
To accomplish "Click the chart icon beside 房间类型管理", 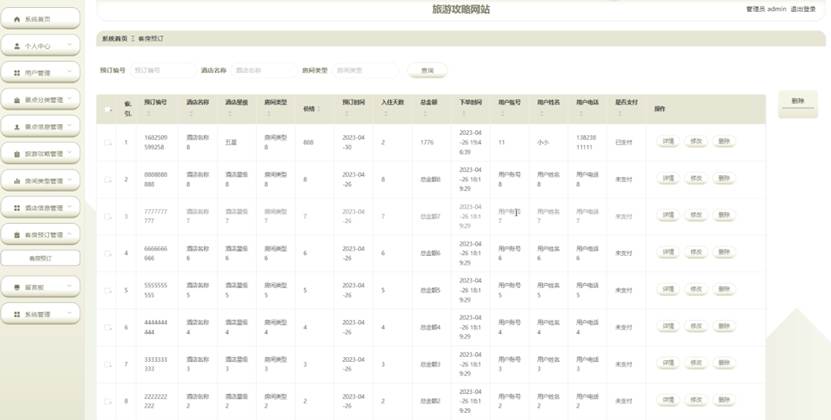I will click(x=16, y=181).
